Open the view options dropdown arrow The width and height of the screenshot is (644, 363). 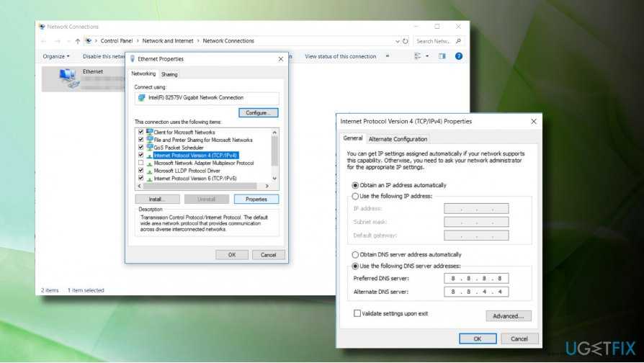427,56
